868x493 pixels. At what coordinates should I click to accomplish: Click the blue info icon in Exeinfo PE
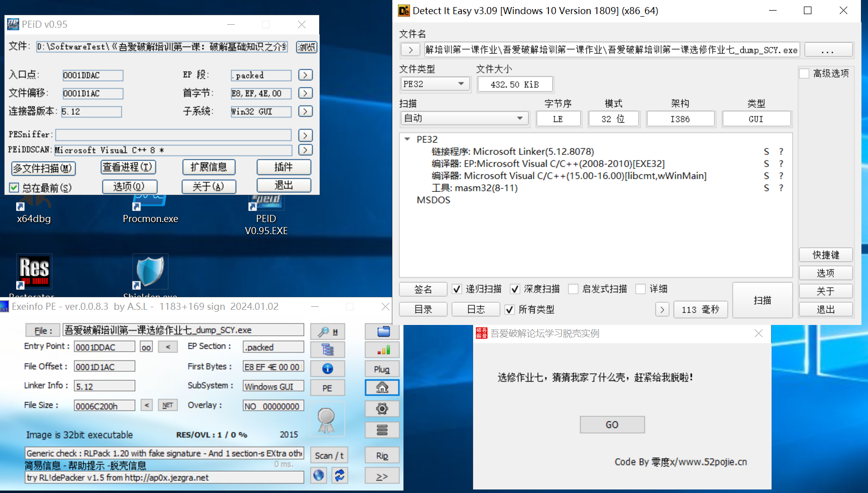(x=327, y=368)
